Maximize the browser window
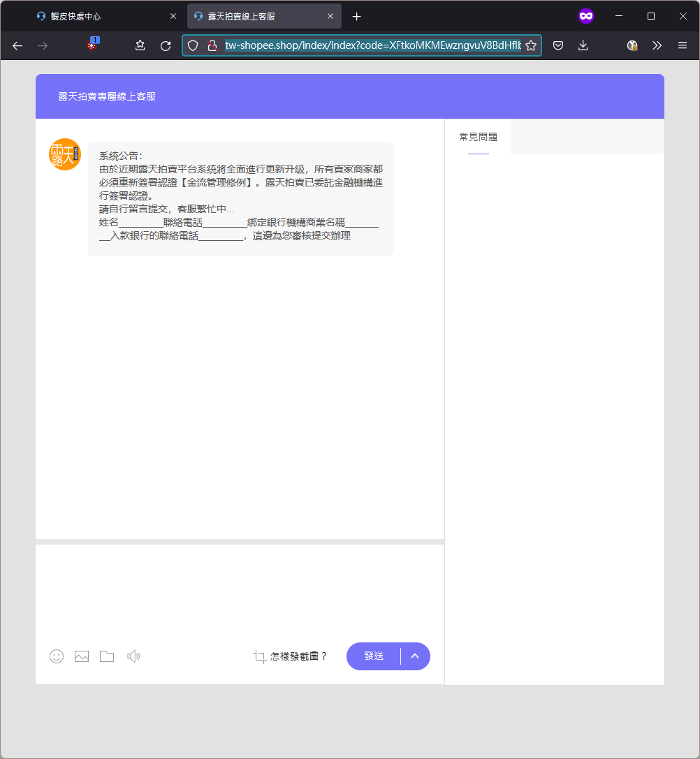This screenshot has height=759, width=700. coord(651,17)
